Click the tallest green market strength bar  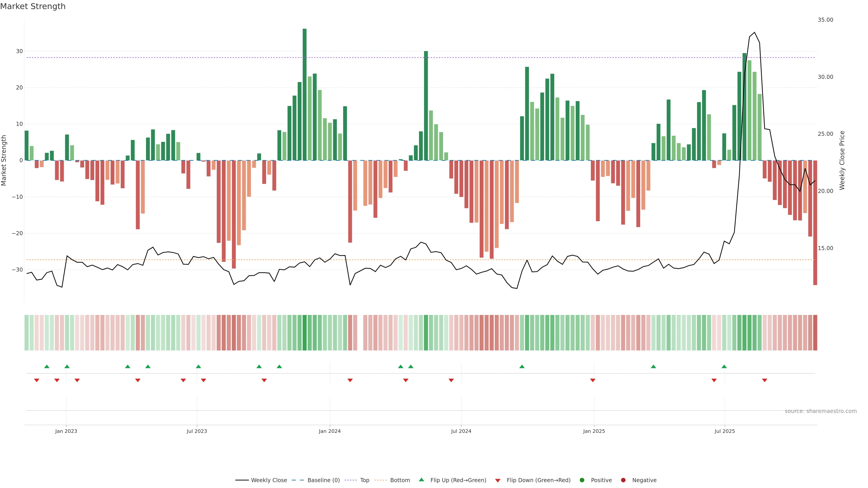click(x=305, y=94)
